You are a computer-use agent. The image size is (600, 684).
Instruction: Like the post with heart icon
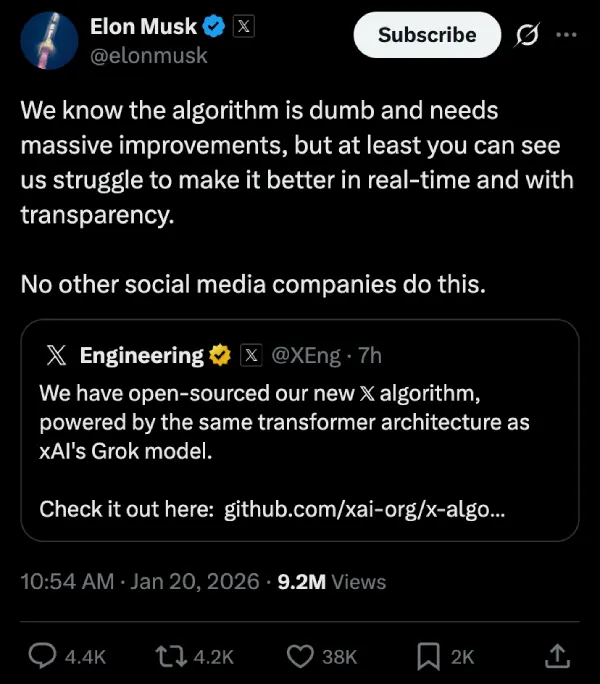(301, 655)
